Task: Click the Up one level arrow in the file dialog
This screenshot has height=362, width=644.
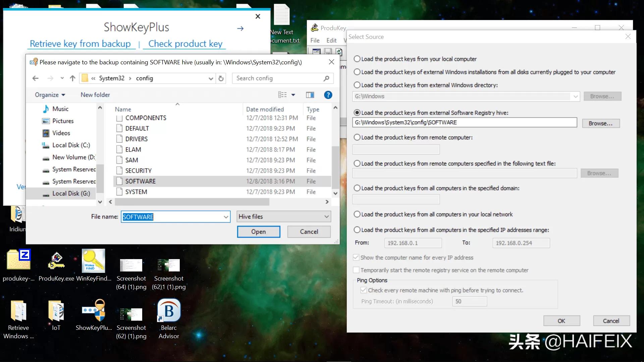Action: pos(72,78)
